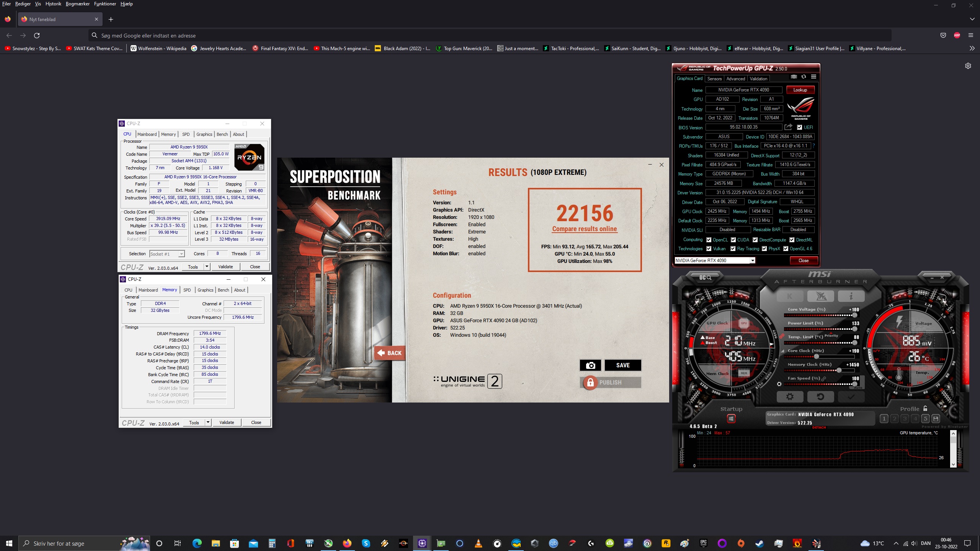Open GPU selection dropdown in GPU-Z
The height and width of the screenshot is (551, 980).
click(x=753, y=261)
